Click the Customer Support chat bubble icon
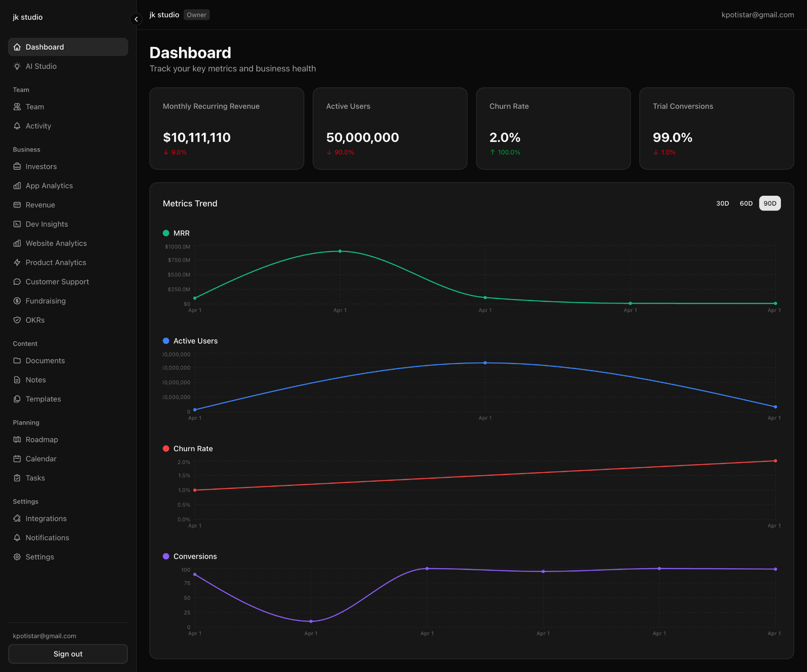 [17, 282]
